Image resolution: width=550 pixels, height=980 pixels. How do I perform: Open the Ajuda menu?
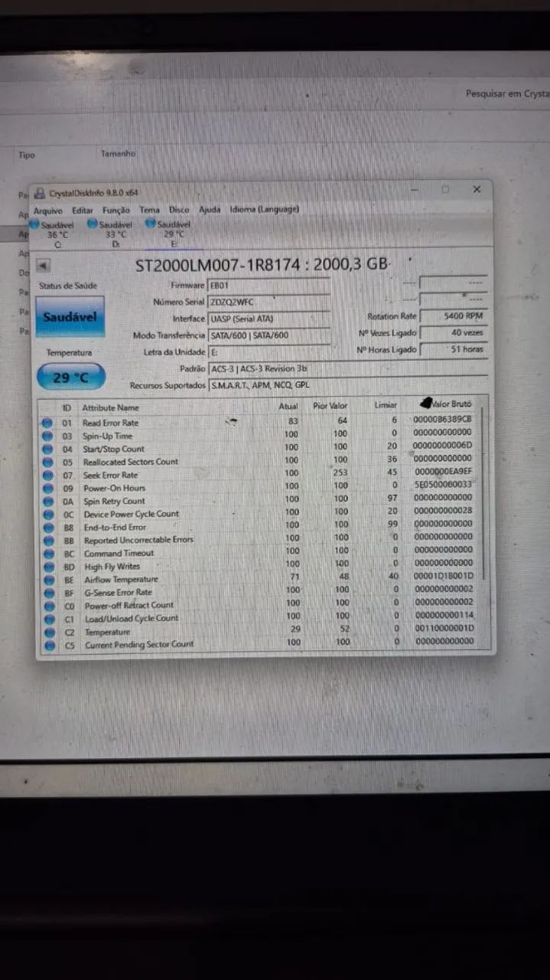(210, 209)
